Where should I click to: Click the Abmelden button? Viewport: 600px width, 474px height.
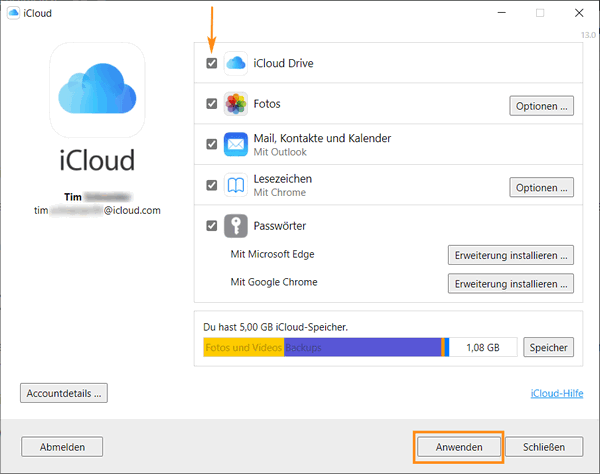point(62,447)
